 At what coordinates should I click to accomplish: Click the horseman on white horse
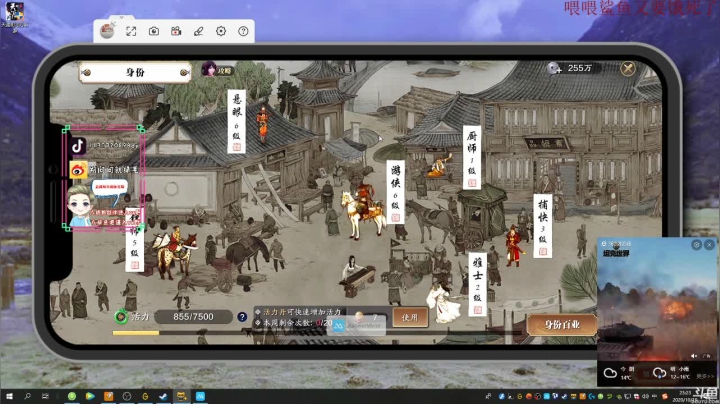364,211
